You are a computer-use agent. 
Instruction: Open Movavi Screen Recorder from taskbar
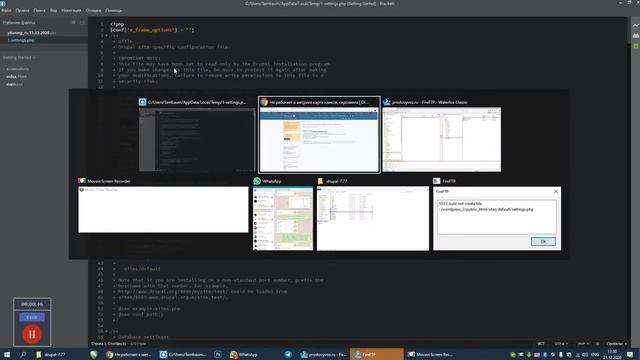coord(430,354)
